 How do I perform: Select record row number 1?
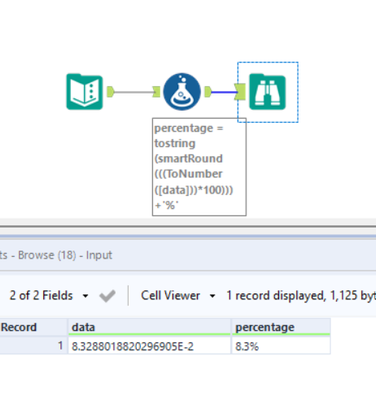pyautogui.click(x=33, y=346)
